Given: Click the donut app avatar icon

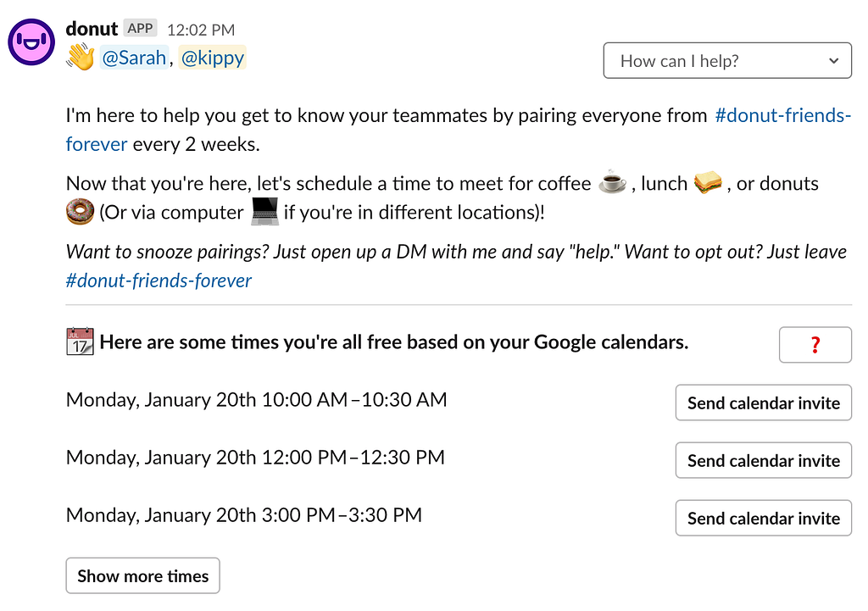Looking at the screenshot, I should click(x=31, y=42).
